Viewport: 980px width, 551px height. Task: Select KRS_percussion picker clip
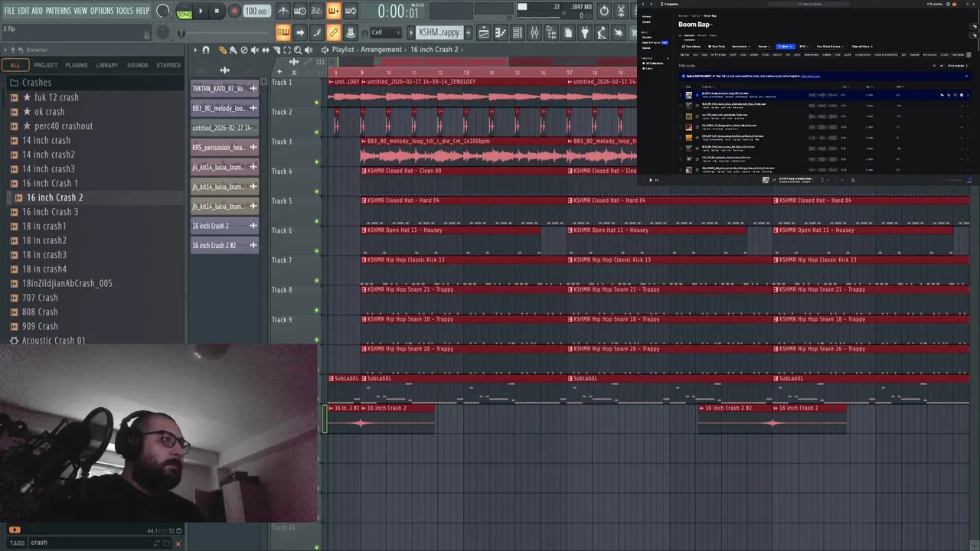(x=224, y=148)
